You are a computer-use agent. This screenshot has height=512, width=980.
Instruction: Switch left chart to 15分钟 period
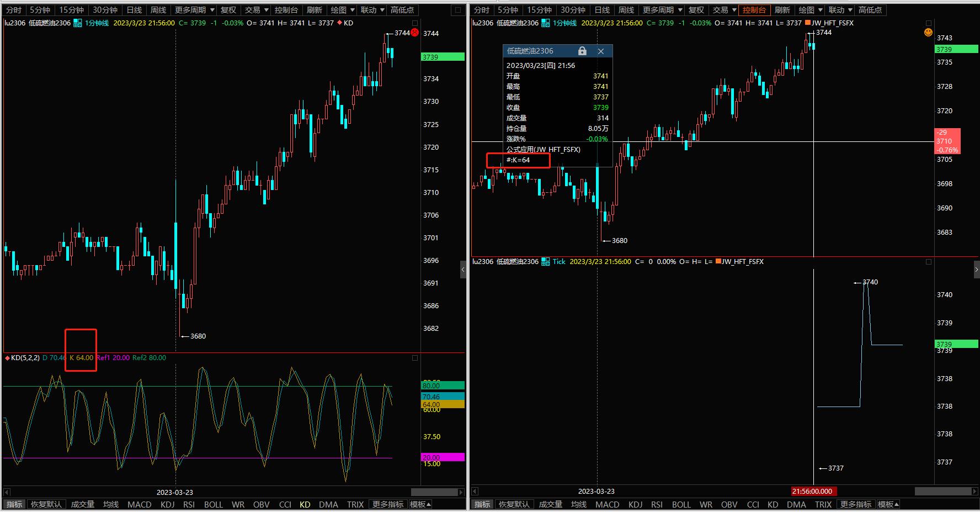pyautogui.click(x=71, y=10)
